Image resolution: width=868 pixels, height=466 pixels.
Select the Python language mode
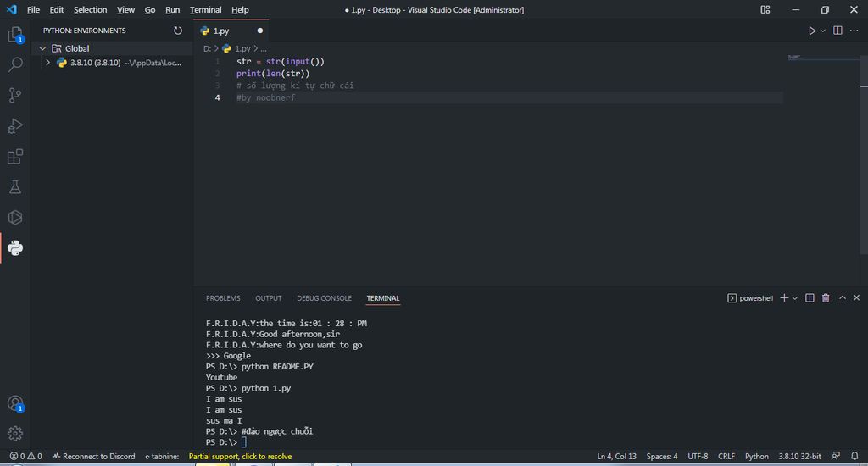[x=756, y=456]
